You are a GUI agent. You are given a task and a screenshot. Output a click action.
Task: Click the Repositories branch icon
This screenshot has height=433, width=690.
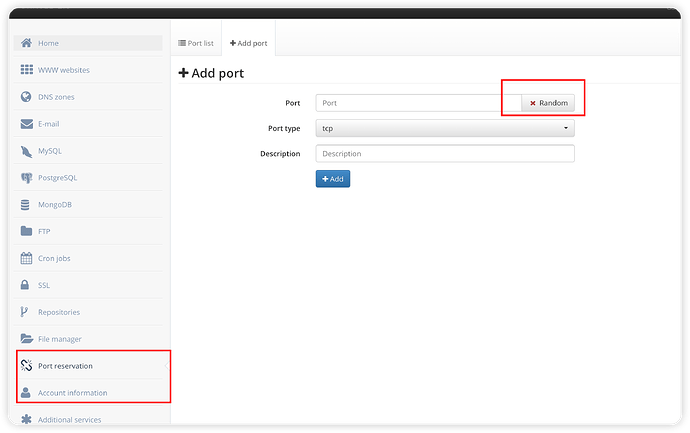pyautogui.click(x=24, y=312)
